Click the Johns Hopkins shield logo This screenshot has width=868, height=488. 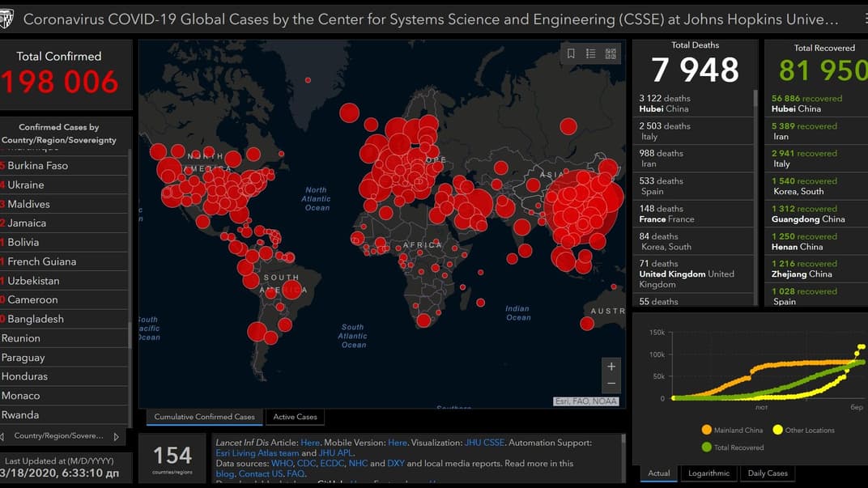[6, 19]
